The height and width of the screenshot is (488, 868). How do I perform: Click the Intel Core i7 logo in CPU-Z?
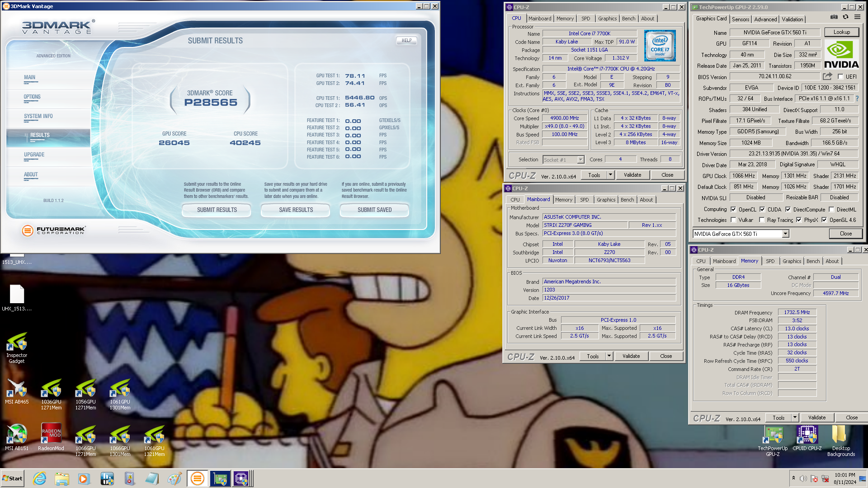pos(660,46)
